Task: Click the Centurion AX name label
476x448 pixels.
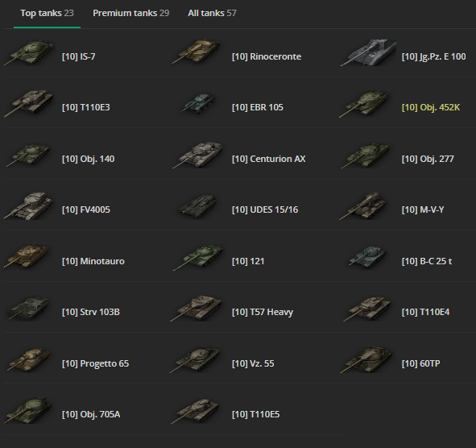Action: (x=269, y=159)
